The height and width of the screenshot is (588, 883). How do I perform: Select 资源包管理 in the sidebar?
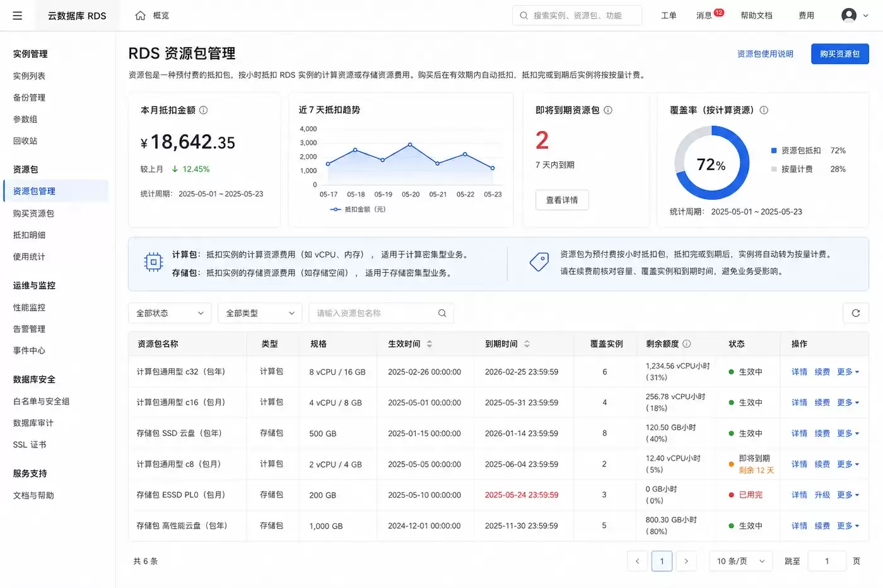[56, 191]
